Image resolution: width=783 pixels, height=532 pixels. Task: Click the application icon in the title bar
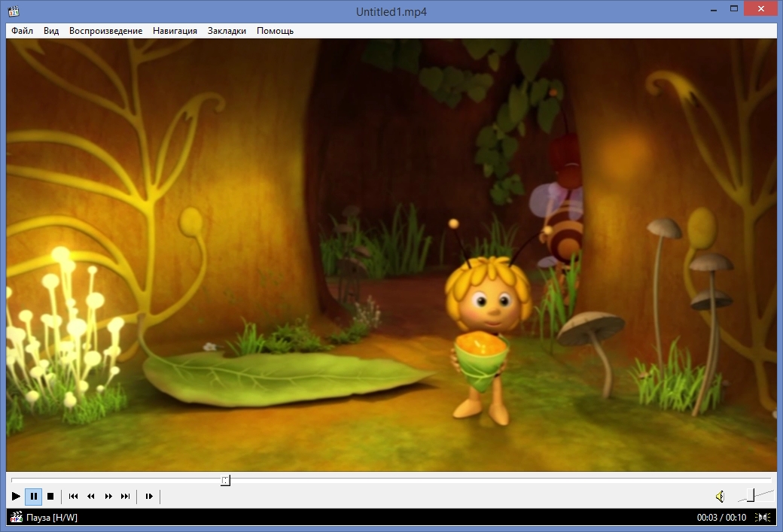14,11
